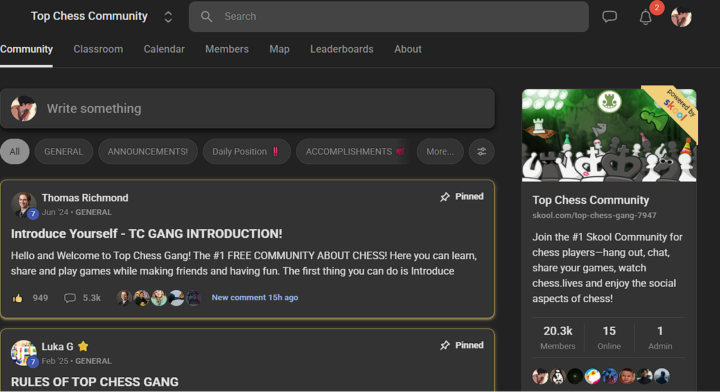This screenshot has height=392, width=720.
Task: View the 20.3k Members stat
Action: (x=558, y=337)
